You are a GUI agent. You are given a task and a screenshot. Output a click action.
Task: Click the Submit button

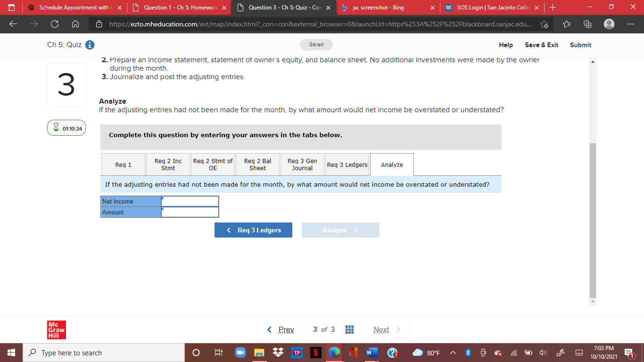point(580,45)
